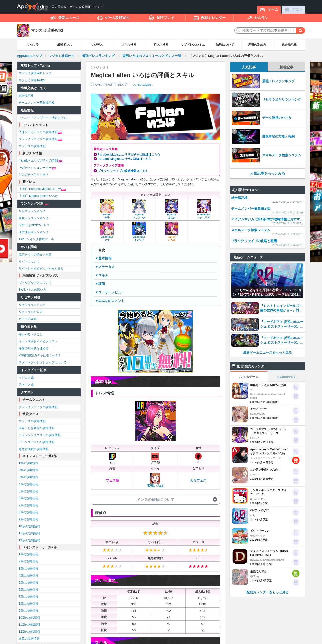
Task: Jump to ▼評価 in table of contents
Action: point(100,284)
